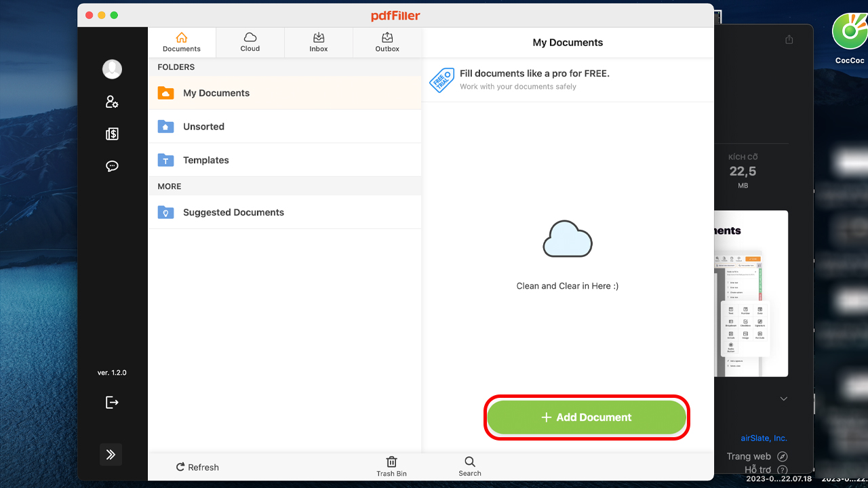This screenshot has width=868, height=488.
Task: Expand the sidebar with double-chevron button
Action: [111, 455]
